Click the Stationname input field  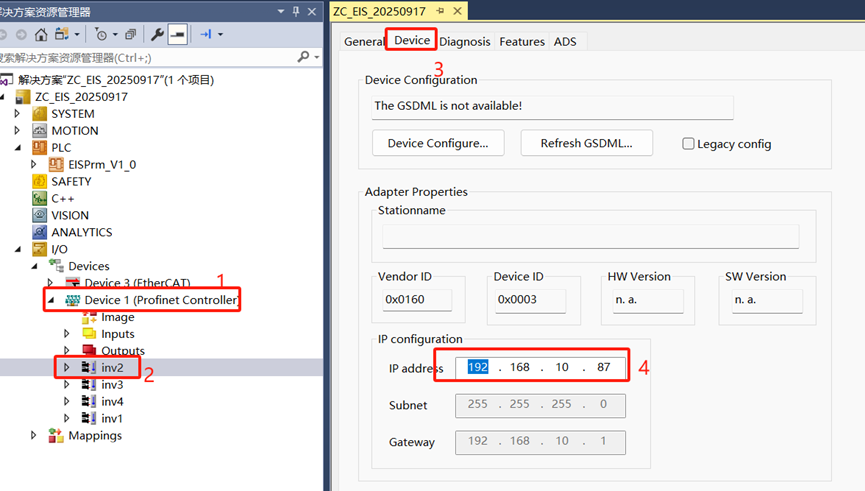[590, 236]
